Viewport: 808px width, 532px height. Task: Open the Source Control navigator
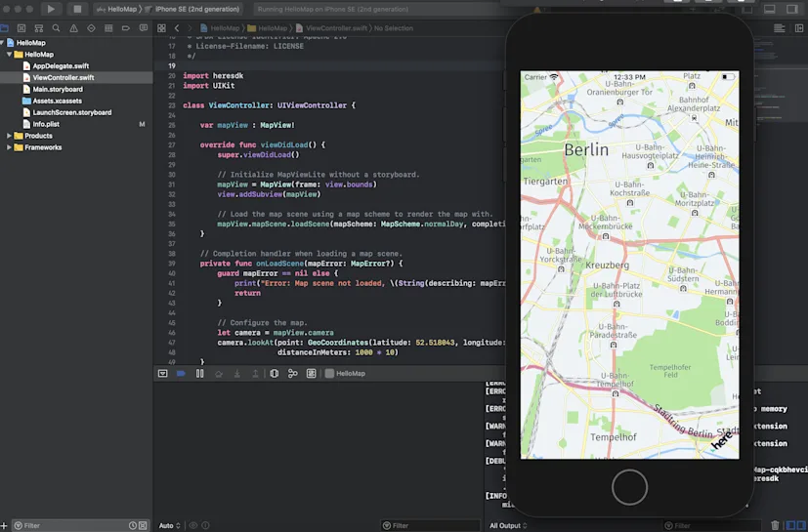pos(21,28)
